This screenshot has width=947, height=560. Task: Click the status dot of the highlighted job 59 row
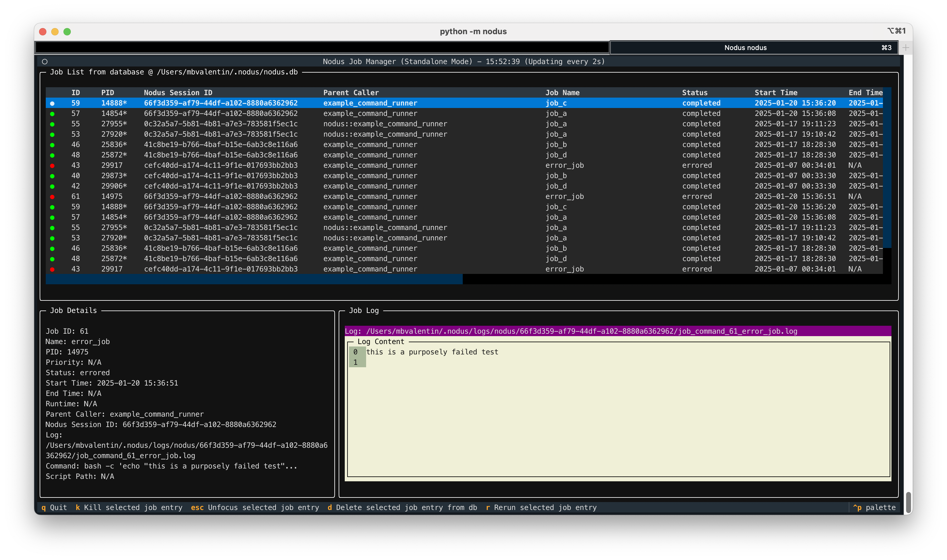click(x=52, y=103)
